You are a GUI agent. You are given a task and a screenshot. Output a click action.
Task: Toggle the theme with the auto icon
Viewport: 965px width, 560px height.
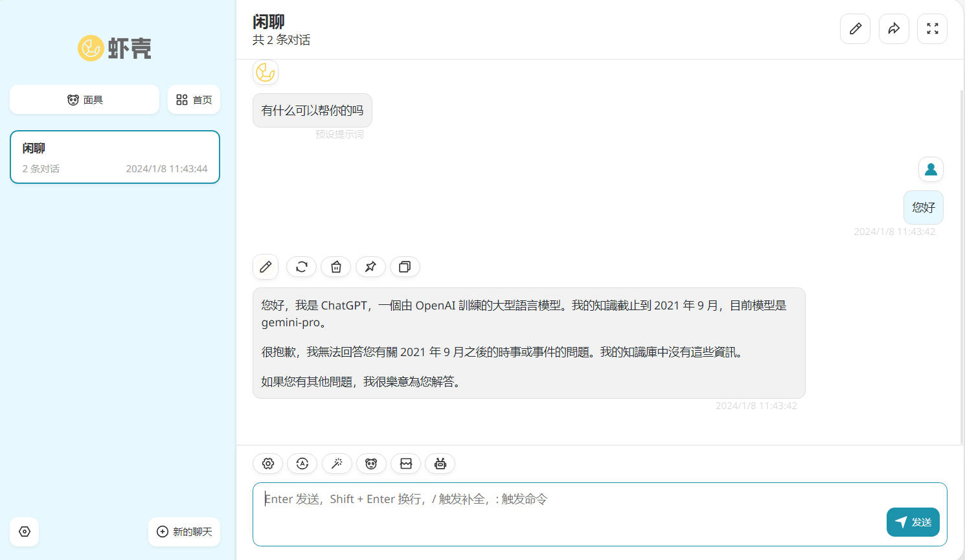(x=302, y=464)
